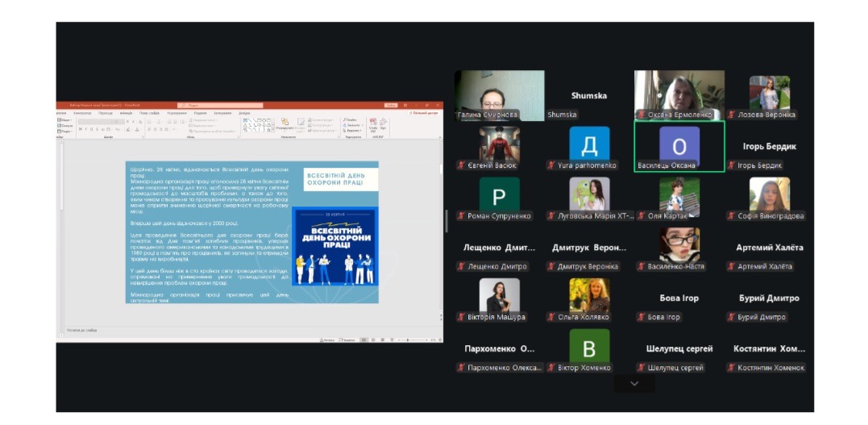Click the Share (Спільний доступ) button
The height and width of the screenshot is (425, 868).
(x=424, y=113)
